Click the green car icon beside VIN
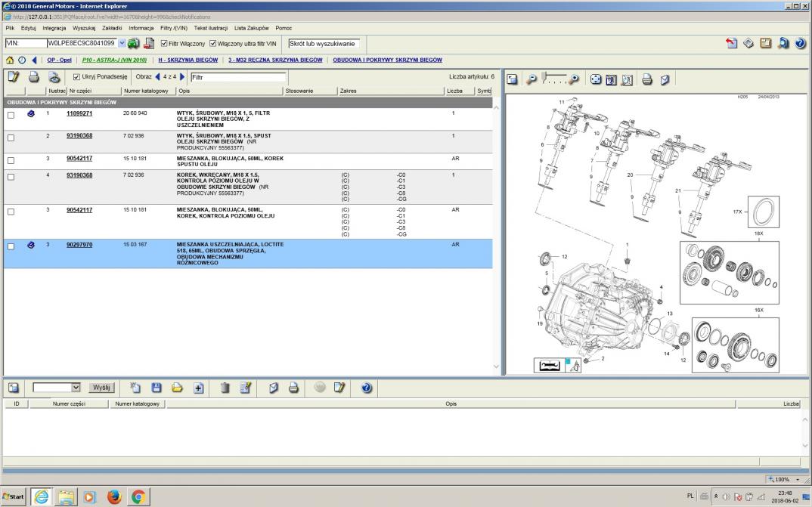812x507 pixels. [x=134, y=44]
